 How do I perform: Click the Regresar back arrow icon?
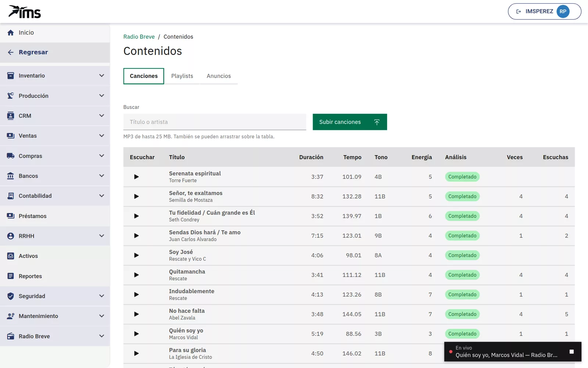point(11,52)
